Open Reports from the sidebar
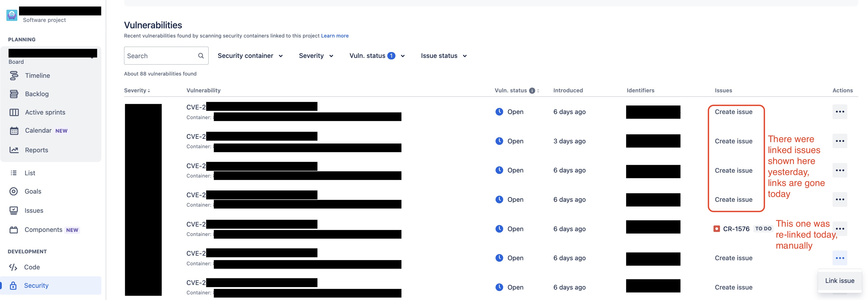The image size is (868, 300). (37, 150)
